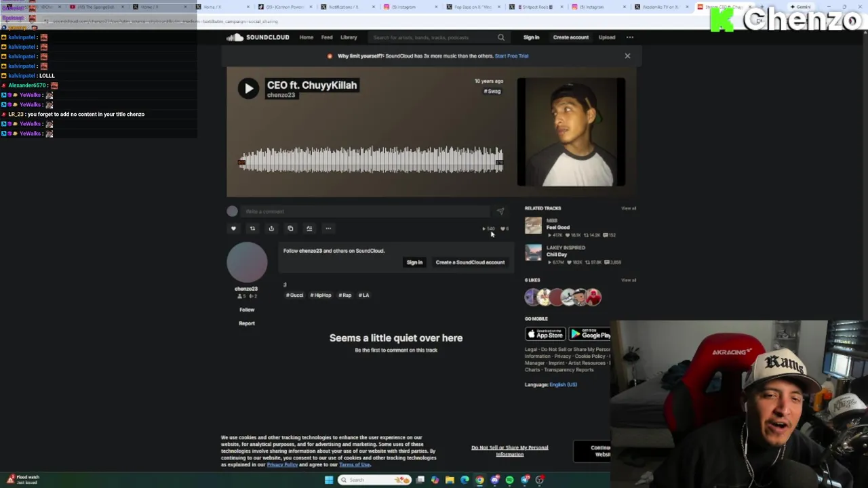Copy the track link
This screenshot has width=868, height=488.
pyautogui.click(x=290, y=228)
